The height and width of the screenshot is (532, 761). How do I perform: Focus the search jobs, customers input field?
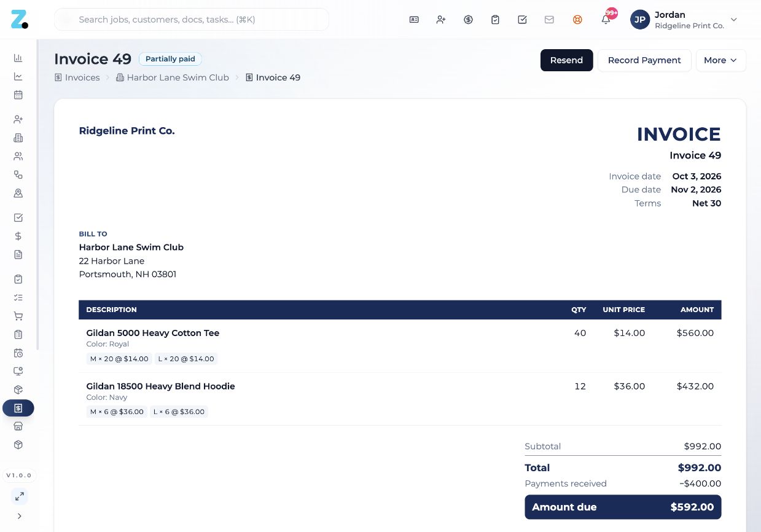(x=192, y=20)
